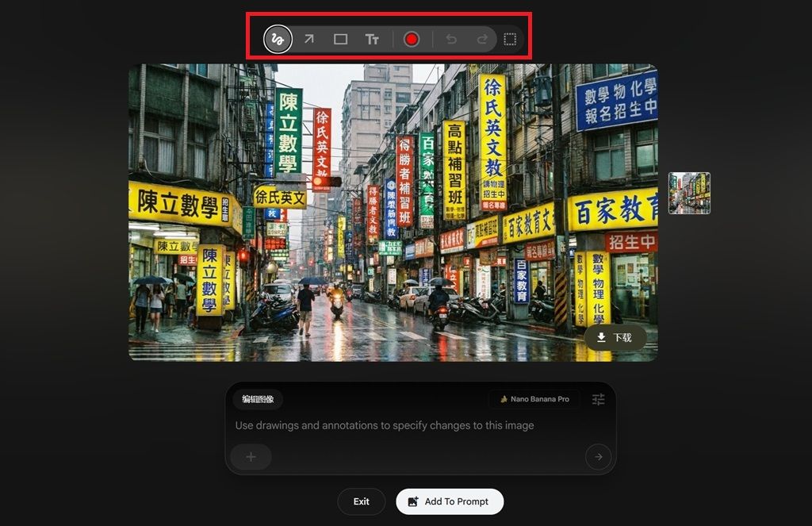The height and width of the screenshot is (526, 812).
Task: Click the main street image canvas
Action: [393, 213]
